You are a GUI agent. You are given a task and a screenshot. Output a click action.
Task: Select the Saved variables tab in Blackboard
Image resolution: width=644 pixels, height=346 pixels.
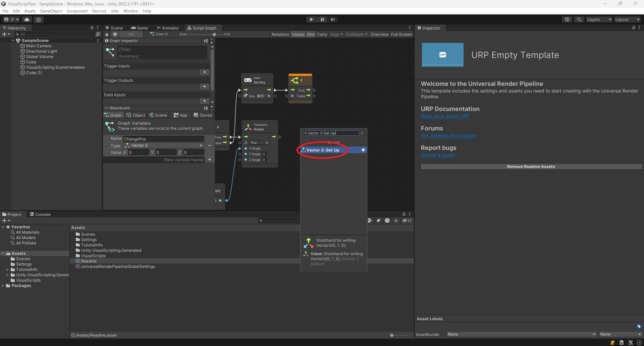203,115
